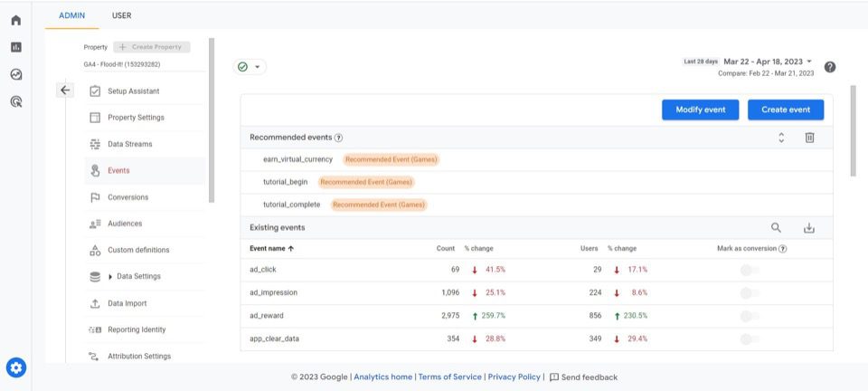
Task: Dismiss recommended events with trash icon
Action: tap(809, 138)
